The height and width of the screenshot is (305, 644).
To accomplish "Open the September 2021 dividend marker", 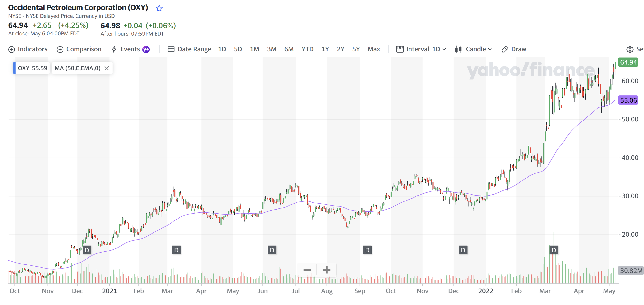I will [x=367, y=250].
